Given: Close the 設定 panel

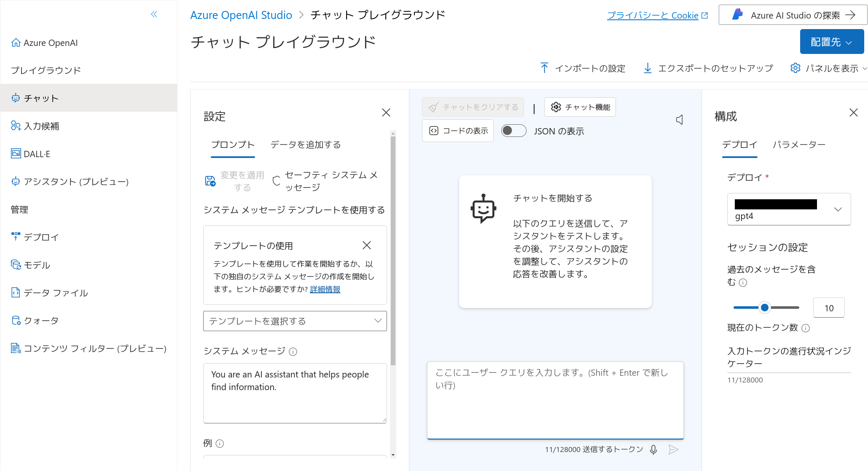Looking at the screenshot, I should [x=386, y=112].
